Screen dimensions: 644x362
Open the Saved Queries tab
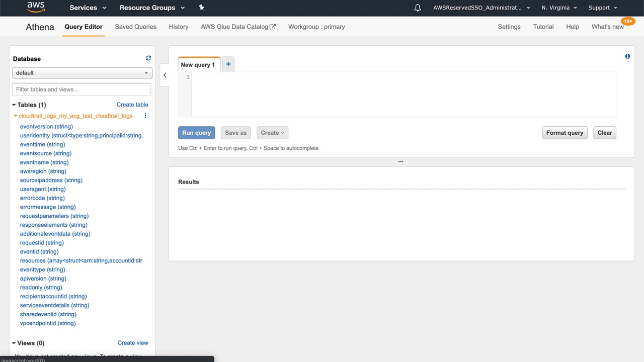click(x=135, y=27)
